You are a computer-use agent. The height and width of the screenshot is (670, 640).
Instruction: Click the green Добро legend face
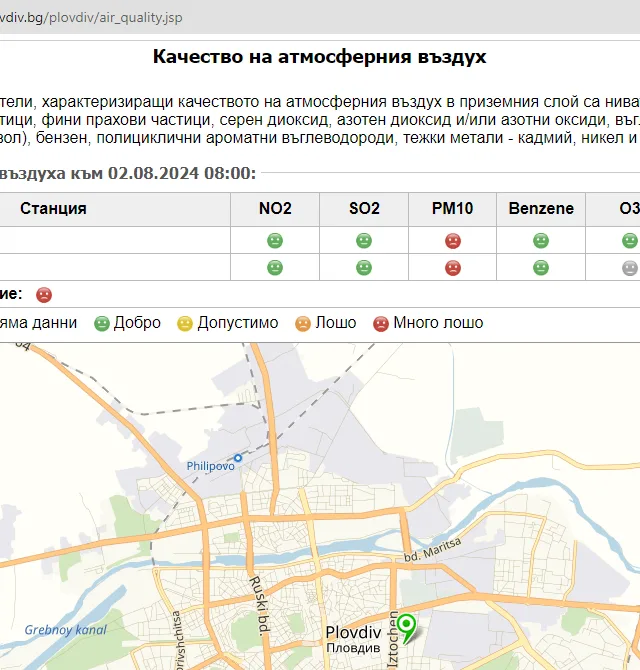tap(102, 324)
